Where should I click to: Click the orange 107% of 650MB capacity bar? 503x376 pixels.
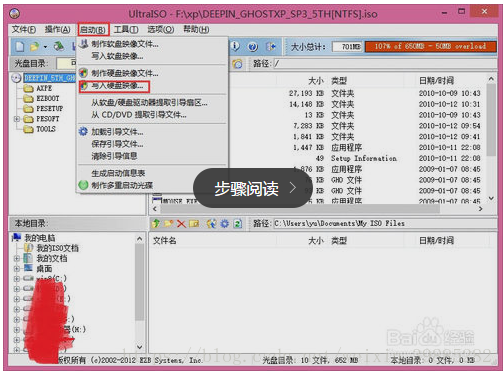coord(431,46)
